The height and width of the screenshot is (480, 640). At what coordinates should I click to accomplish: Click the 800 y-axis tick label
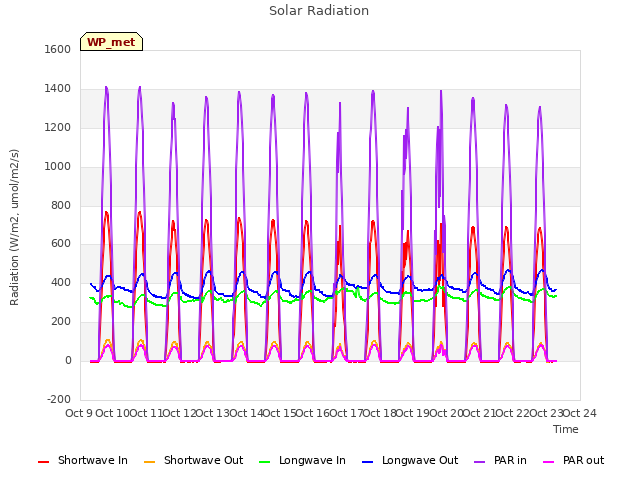[61, 205]
